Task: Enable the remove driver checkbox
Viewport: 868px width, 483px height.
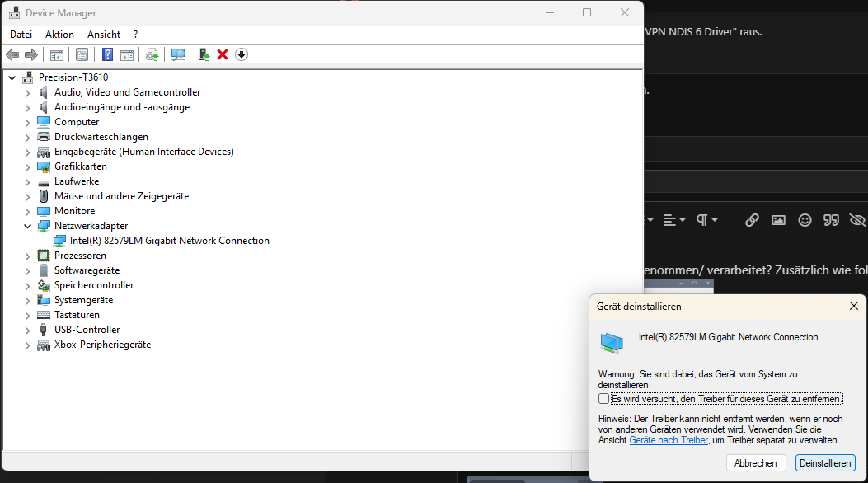Action: click(x=604, y=399)
